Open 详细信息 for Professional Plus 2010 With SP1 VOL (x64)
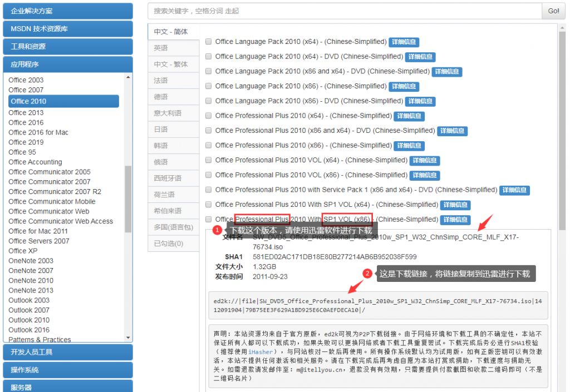 455,205
